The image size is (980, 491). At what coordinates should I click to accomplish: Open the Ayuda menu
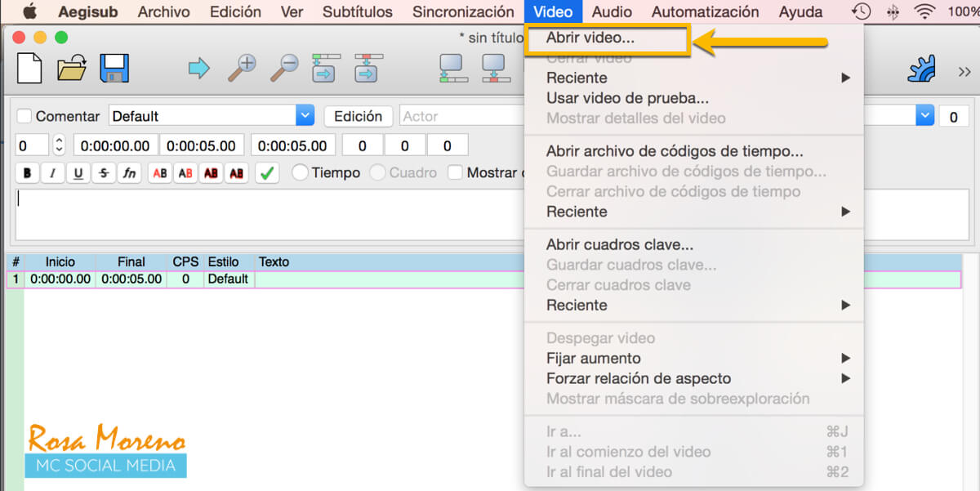tap(800, 11)
